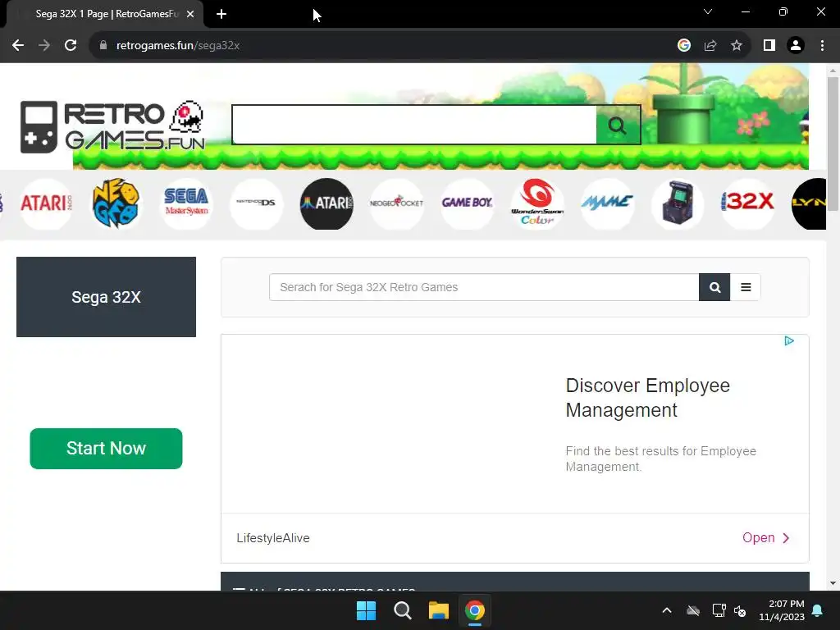The height and width of the screenshot is (630, 840).
Task: Select the Sega Master System icon
Action: pyautogui.click(x=186, y=203)
